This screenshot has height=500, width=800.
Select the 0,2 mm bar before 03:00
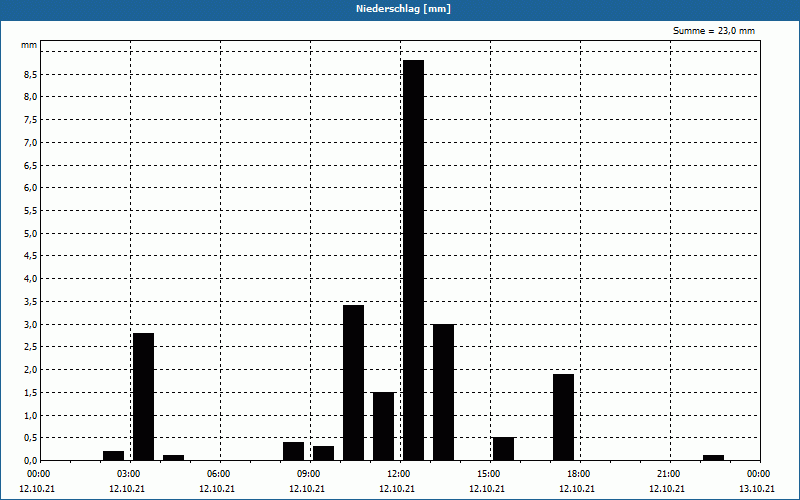113,456
